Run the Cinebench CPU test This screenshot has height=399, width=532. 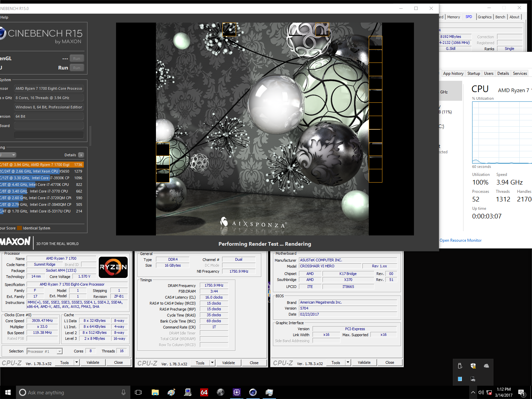coord(76,68)
